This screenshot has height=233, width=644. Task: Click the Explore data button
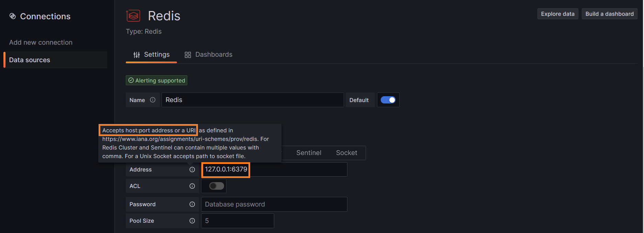click(558, 14)
